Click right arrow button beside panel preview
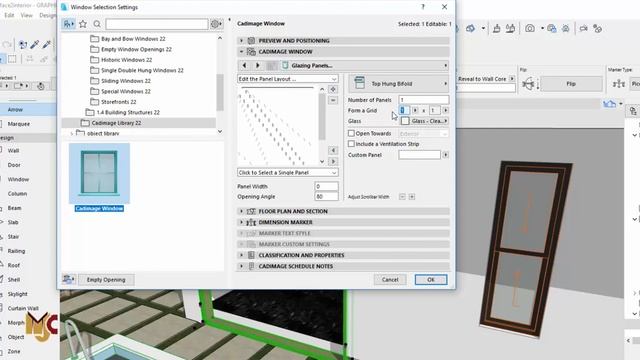This screenshot has height=360, width=640. click(x=333, y=162)
